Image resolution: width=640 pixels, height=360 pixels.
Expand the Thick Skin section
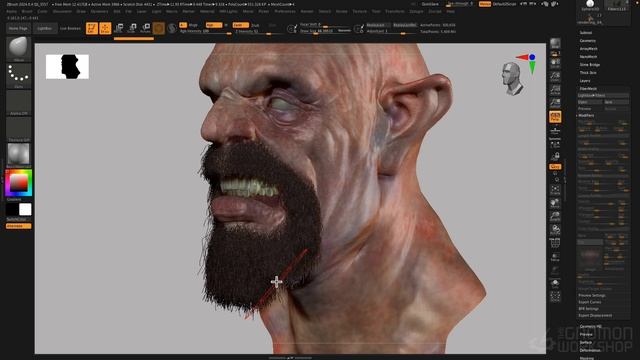[x=588, y=73]
